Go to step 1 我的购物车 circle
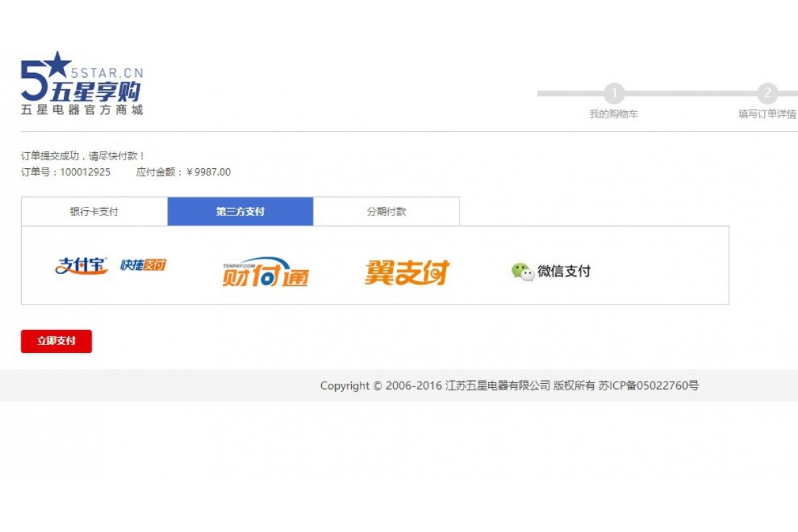Screen dimensions: 798x532 click(614, 94)
